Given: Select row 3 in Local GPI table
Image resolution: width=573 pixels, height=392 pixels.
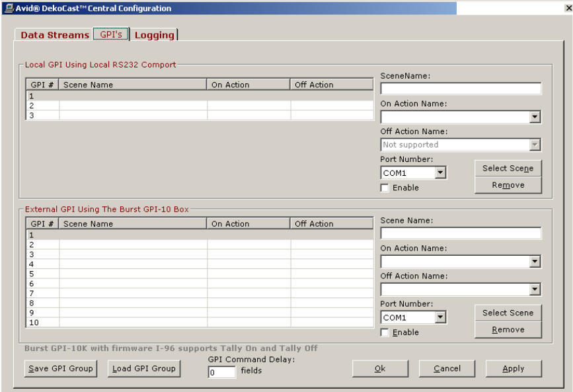Looking at the screenshot, I should [x=200, y=115].
